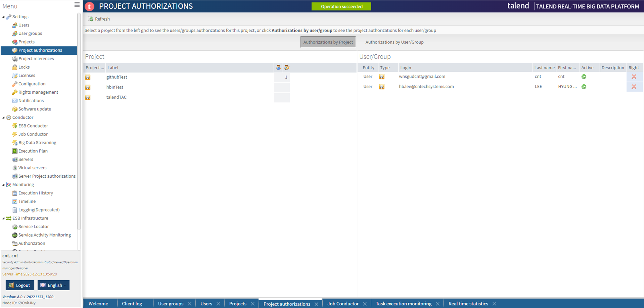Open Logging(Deprecated) page
The height and width of the screenshot is (308, 644).
[39, 210]
